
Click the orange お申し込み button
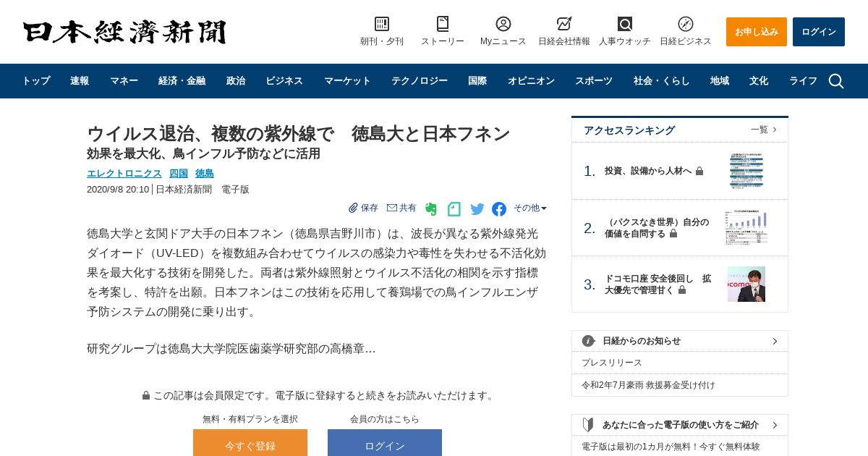[x=757, y=32]
